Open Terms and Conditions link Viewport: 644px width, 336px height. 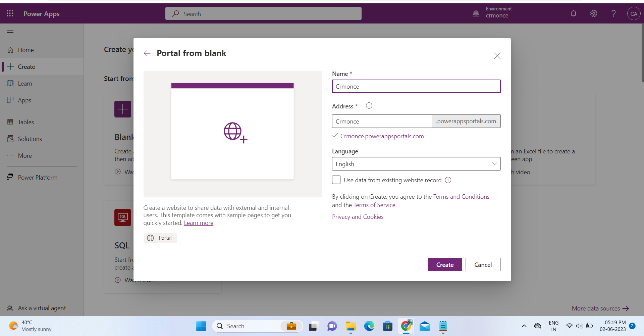click(461, 197)
